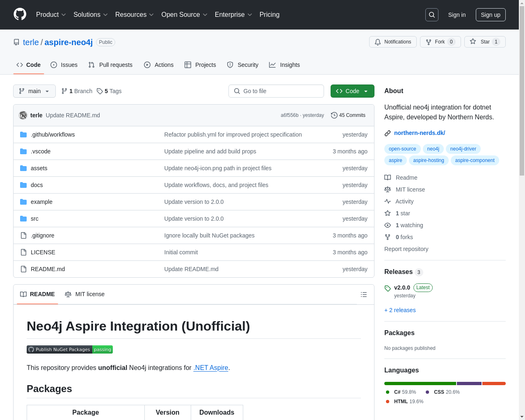
Task: Click the Notifications bell button
Action: click(393, 42)
